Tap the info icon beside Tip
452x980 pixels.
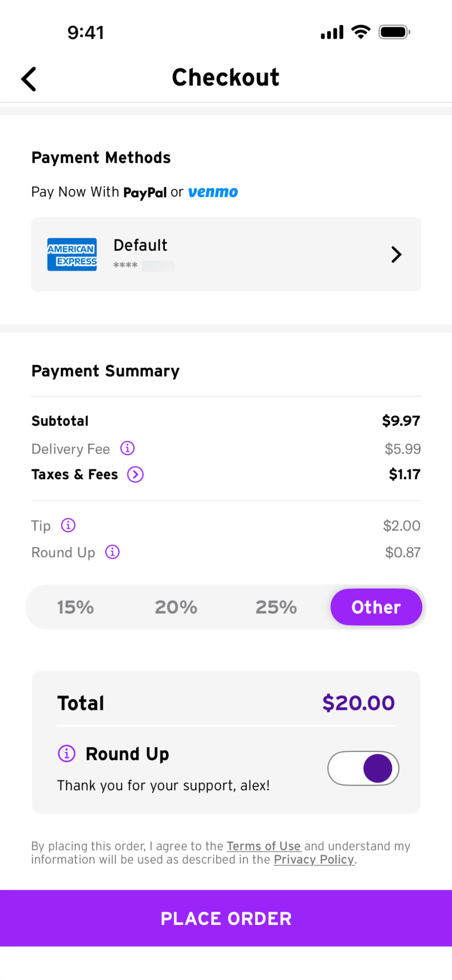(69, 525)
